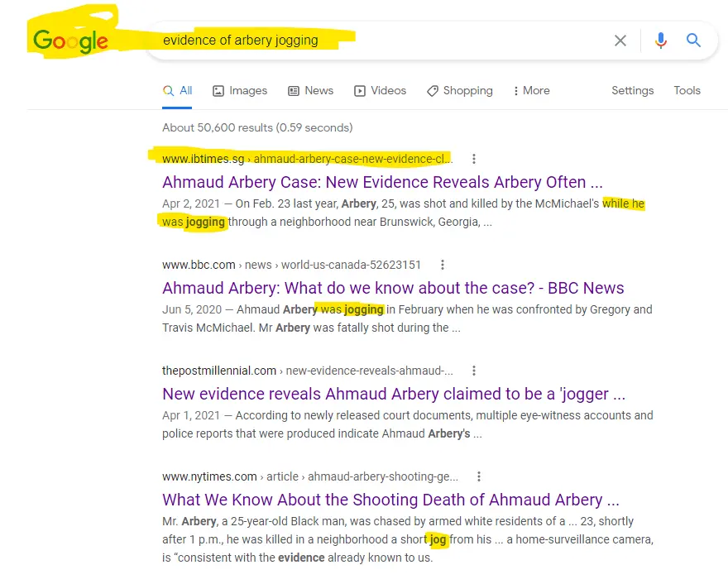Click the snippet date 'Apr 2, 2021'

tap(191, 203)
